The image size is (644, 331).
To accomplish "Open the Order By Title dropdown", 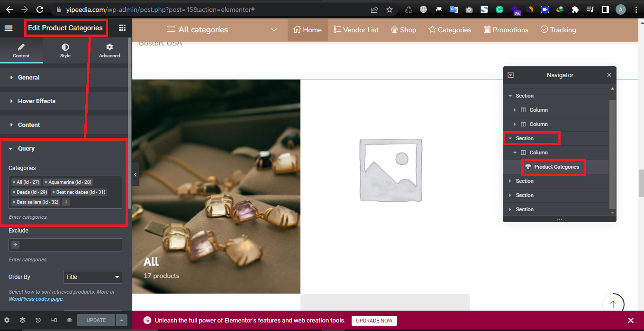I will click(x=92, y=277).
